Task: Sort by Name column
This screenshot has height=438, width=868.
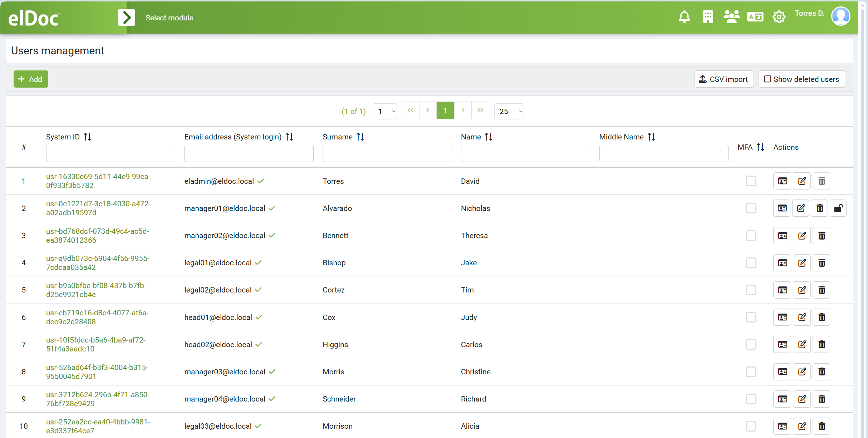Action: 489,137
